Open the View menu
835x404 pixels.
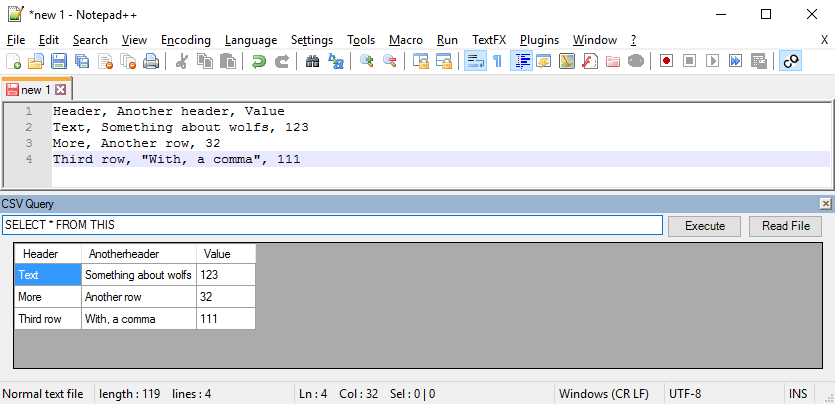(x=134, y=40)
